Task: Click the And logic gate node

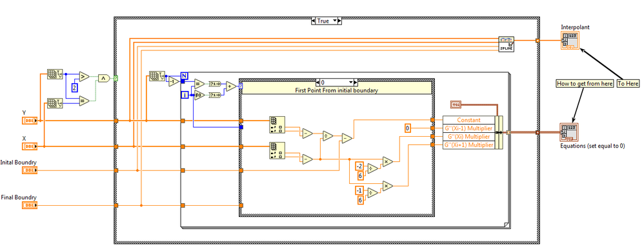Action: pyautogui.click(x=104, y=78)
